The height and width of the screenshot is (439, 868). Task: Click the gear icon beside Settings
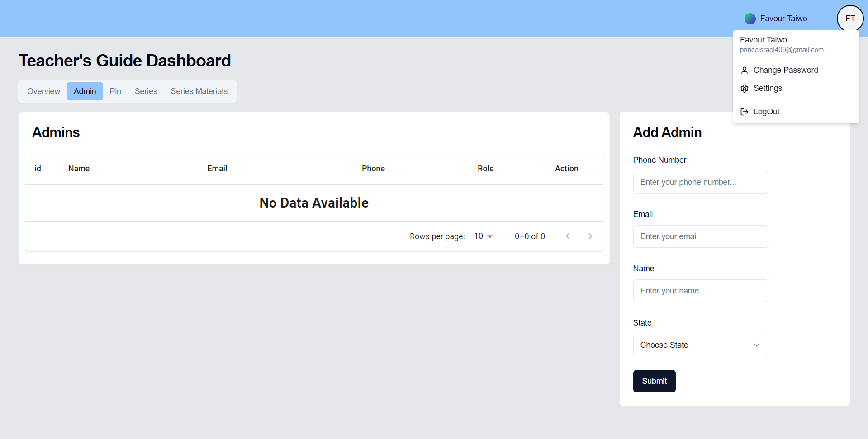pos(745,89)
